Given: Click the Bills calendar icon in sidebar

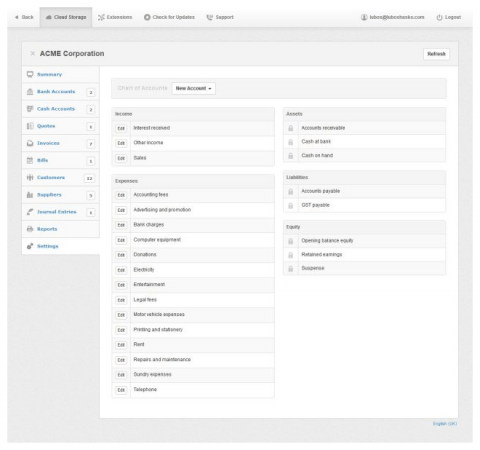Looking at the screenshot, I should (x=30, y=160).
